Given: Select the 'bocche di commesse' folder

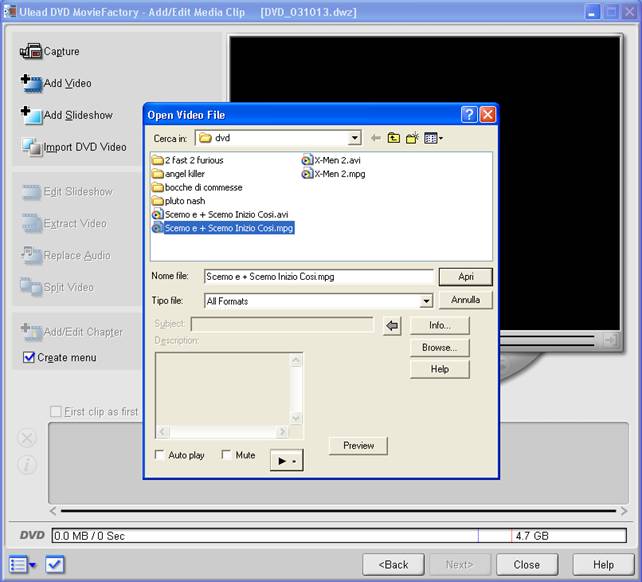Looking at the screenshot, I should (x=197, y=187).
